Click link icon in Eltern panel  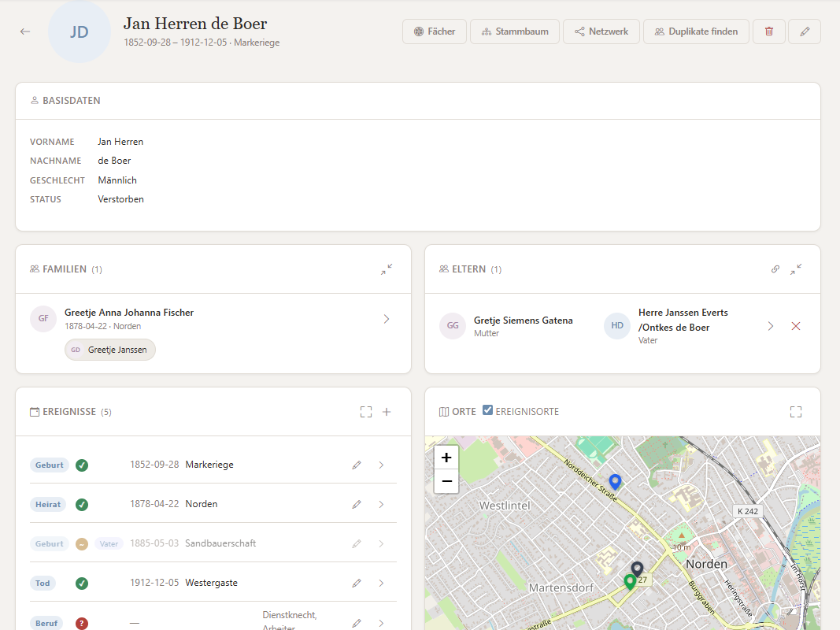(775, 269)
